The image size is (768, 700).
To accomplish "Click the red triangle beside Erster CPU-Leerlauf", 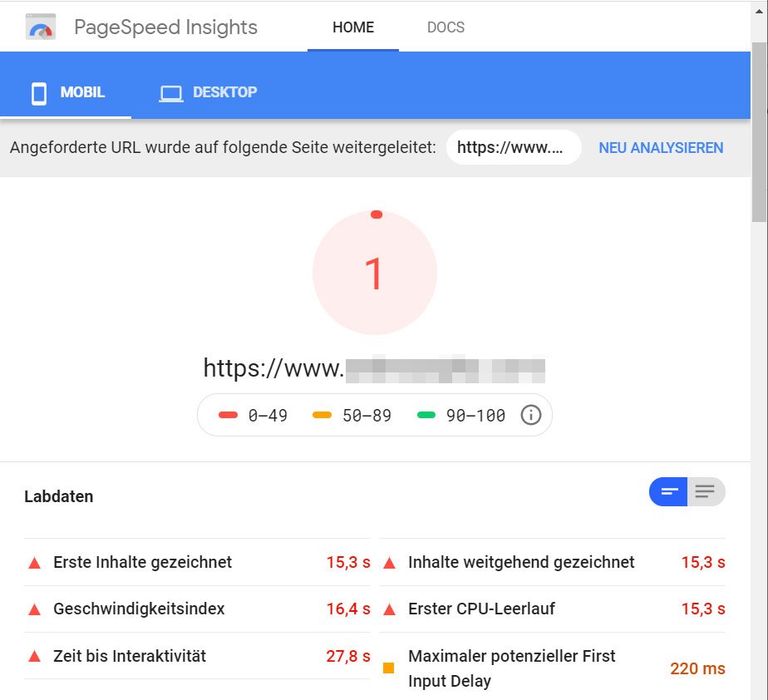I will click(389, 609).
